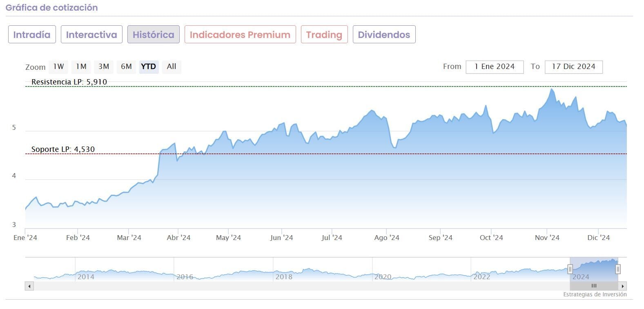The width and height of the screenshot is (644, 309).
Task: Set zoom range to 1W
Action: pyautogui.click(x=58, y=67)
